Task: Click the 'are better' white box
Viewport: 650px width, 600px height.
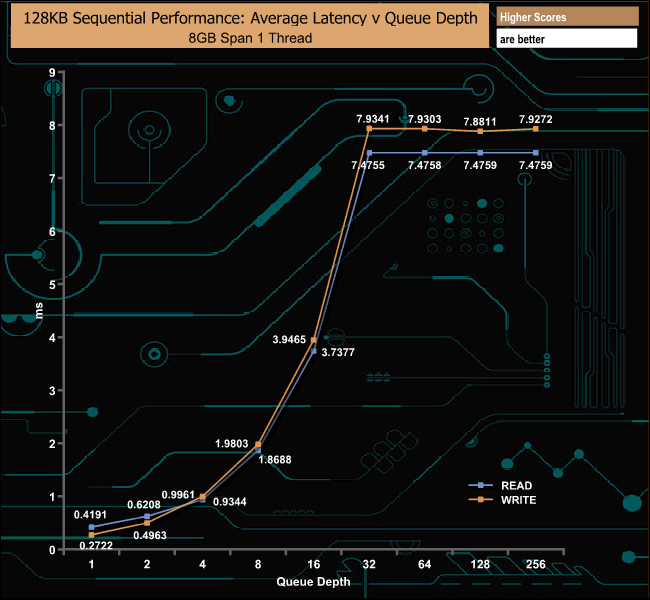Action: click(567, 39)
